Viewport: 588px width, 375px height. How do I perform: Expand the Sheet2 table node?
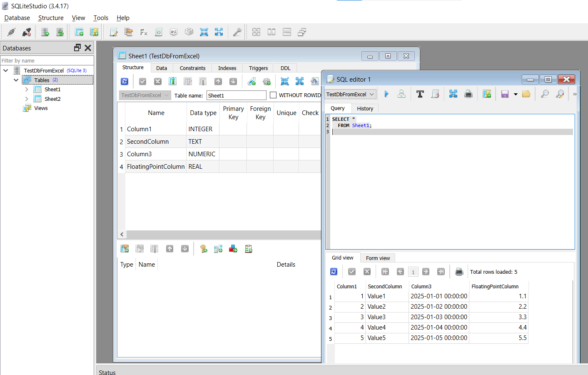coord(27,99)
